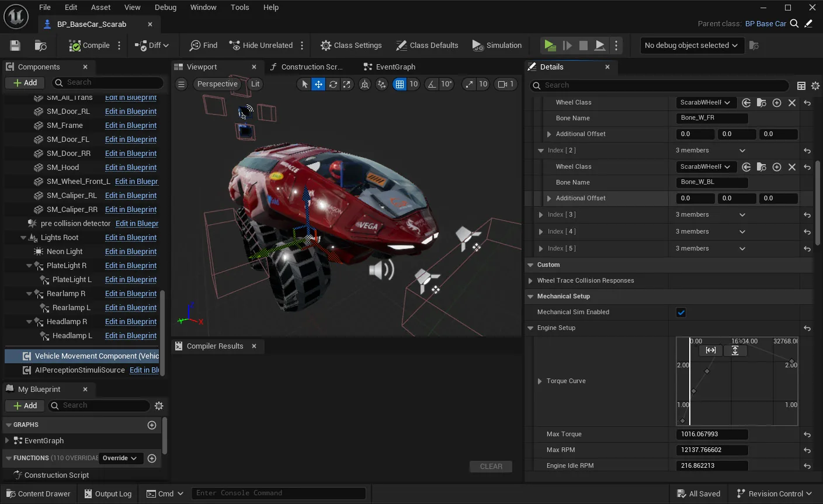This screenshot has width=823, height=504.
Task: Fit torque curve horizontally
Action: point(711,350)
